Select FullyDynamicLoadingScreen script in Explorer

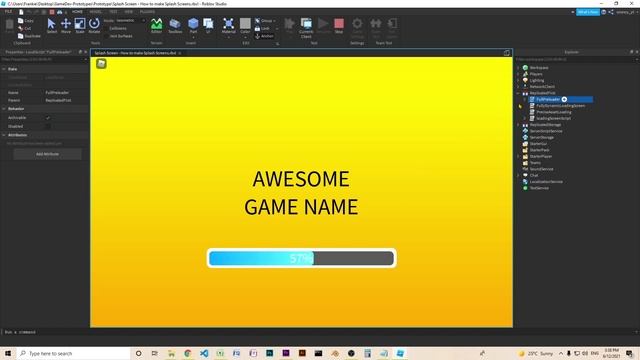click(x=560, y=106)
